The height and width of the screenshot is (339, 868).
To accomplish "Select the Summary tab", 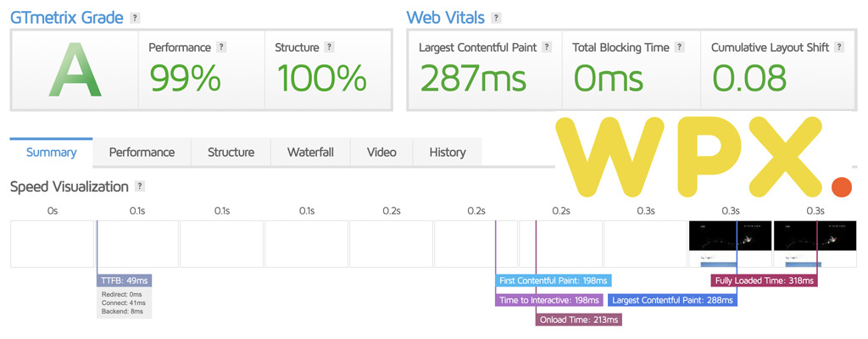I will pyautogui.click(x=52, y=153).
